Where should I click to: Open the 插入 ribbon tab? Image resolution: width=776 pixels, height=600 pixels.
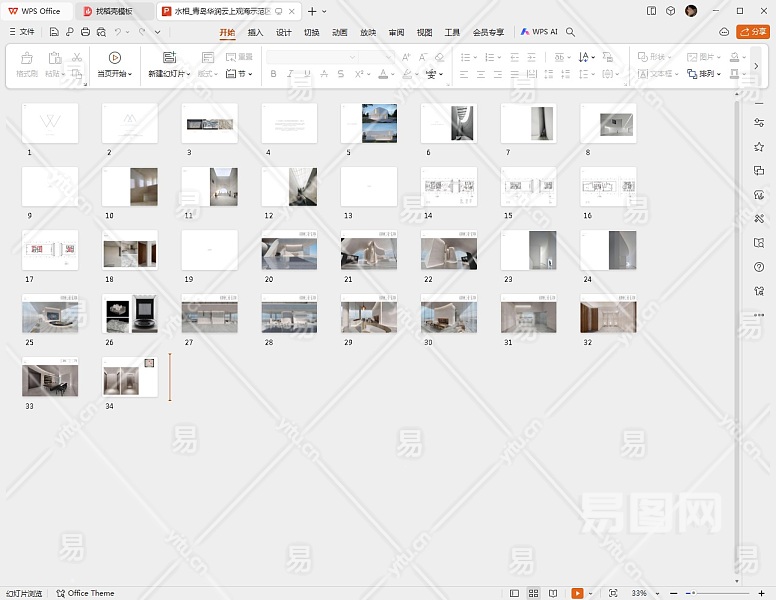pyautogui.click(x=255, y=32)
